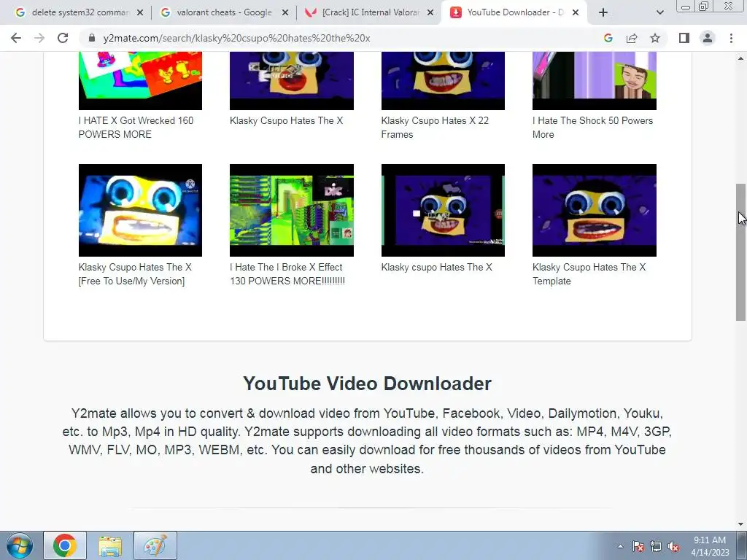Click the browser forward arrow
Image resolution: width=747 pixels, height=560 pixels.
[39, 38]
